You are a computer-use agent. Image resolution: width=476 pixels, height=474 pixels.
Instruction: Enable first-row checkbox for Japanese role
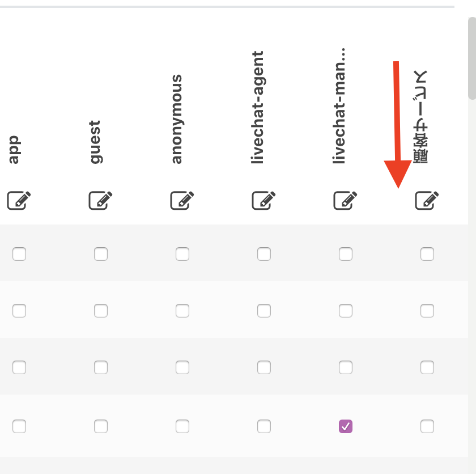click(x=427, y=254)
